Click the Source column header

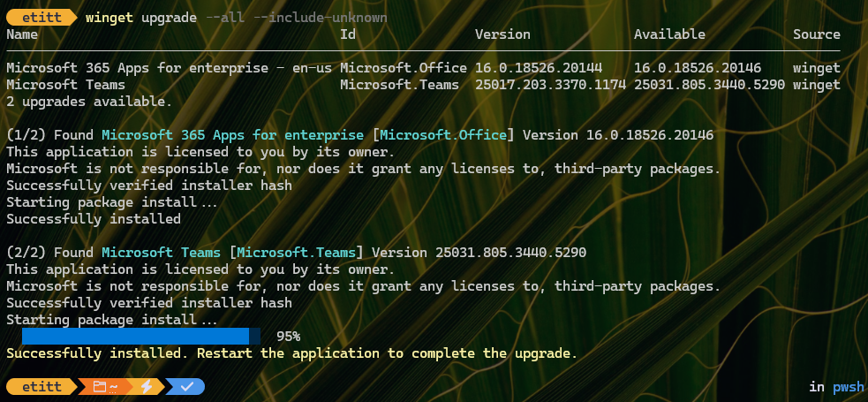(x=817, y=34)
